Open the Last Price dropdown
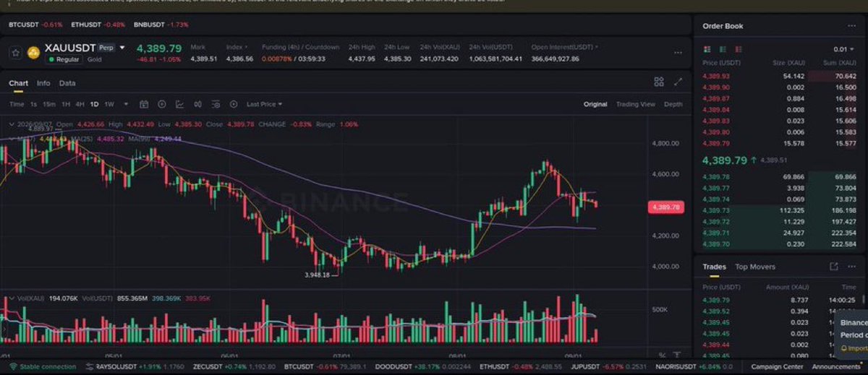This screenshot has width=868, height=375. point(264,104)
